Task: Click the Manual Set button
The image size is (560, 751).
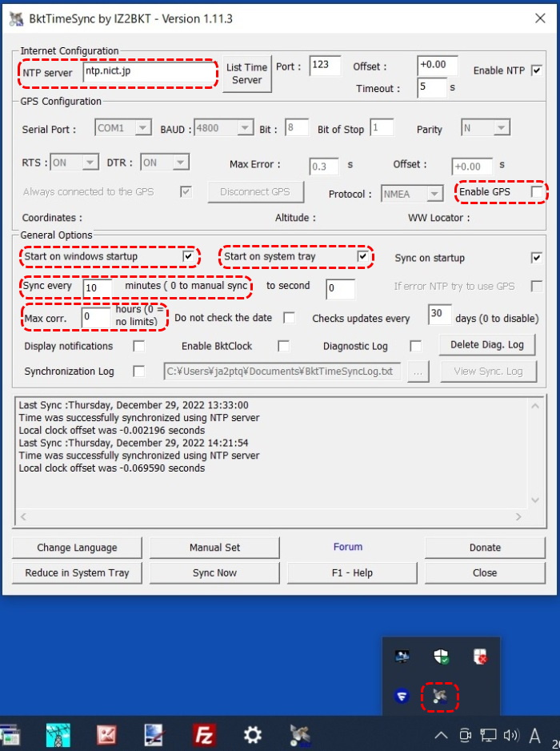Action: click(214, 548)
